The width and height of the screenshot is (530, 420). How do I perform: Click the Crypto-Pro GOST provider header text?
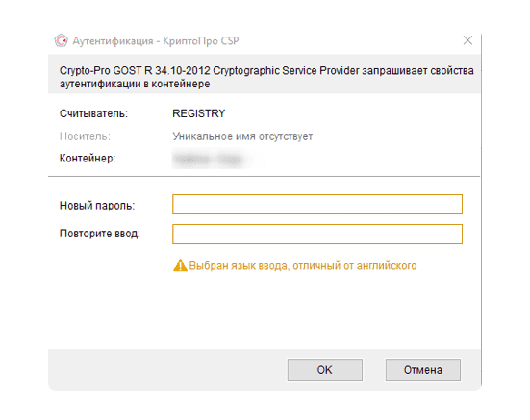tap(266, 71)
